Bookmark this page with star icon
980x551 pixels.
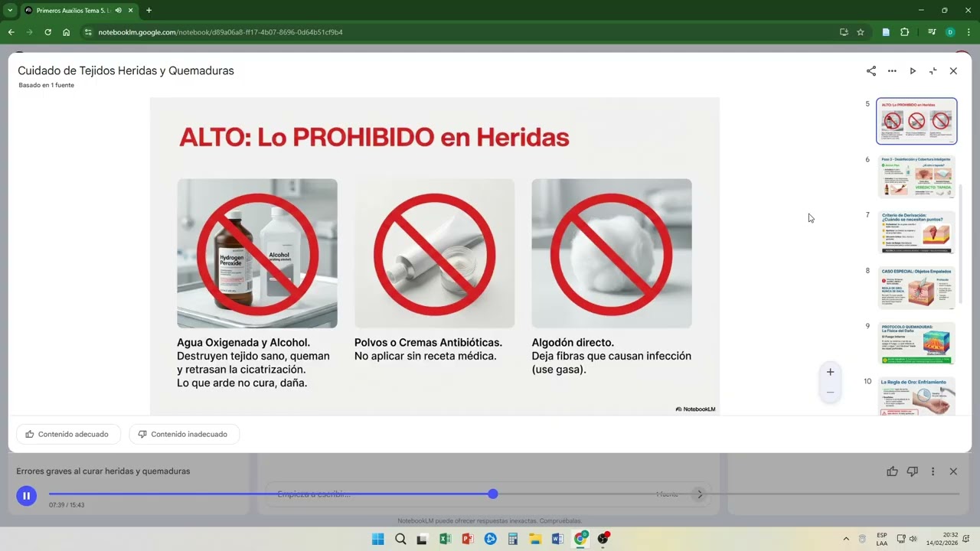(x=861, y=32)
